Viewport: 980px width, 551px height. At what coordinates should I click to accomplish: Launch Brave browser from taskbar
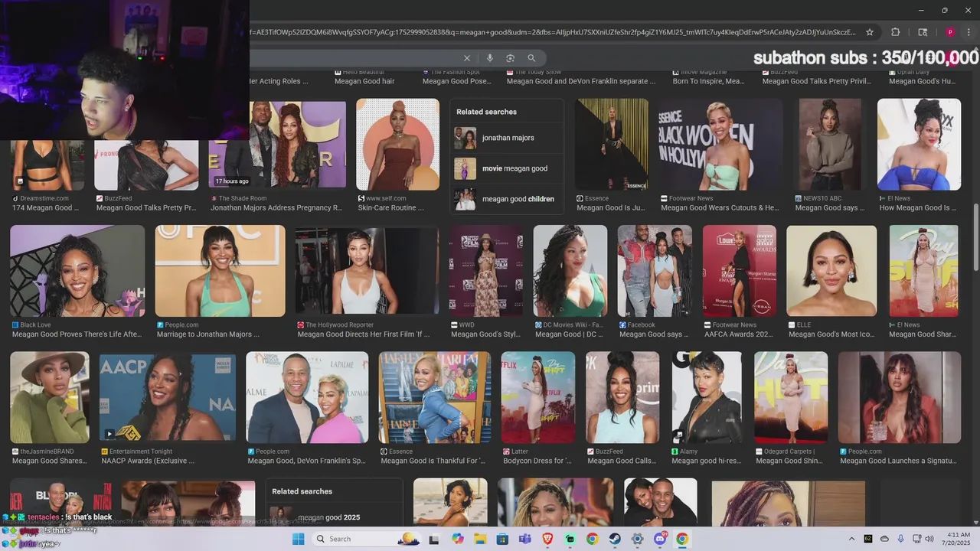click(547, 539)
